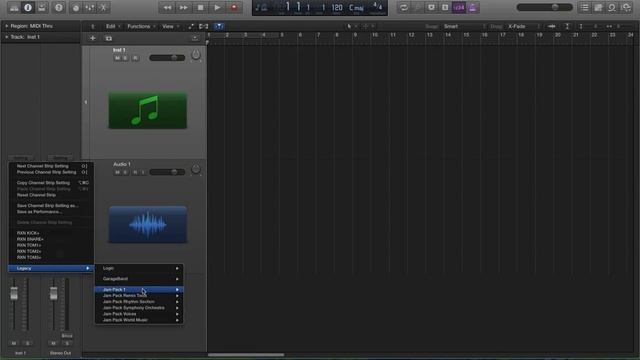This screenshot has height=360, width=640.
Task: Toggle Solo mode in control bar
Action: 445,7
